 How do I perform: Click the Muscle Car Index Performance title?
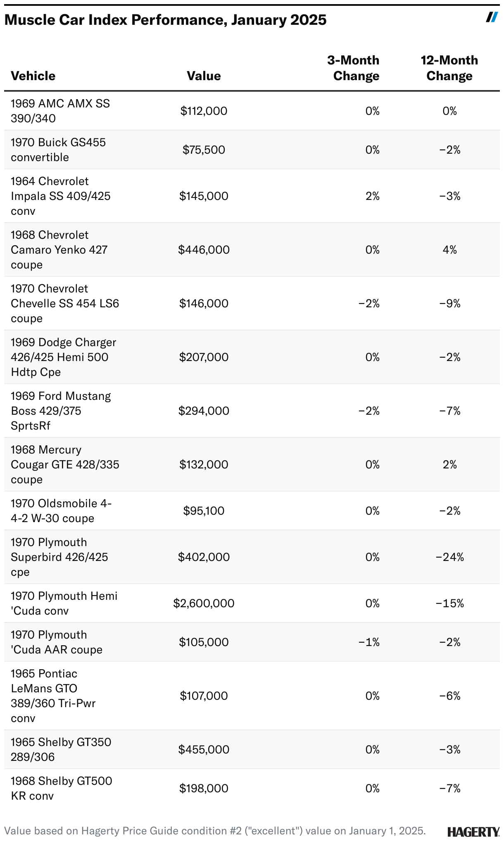click(165, 20)
